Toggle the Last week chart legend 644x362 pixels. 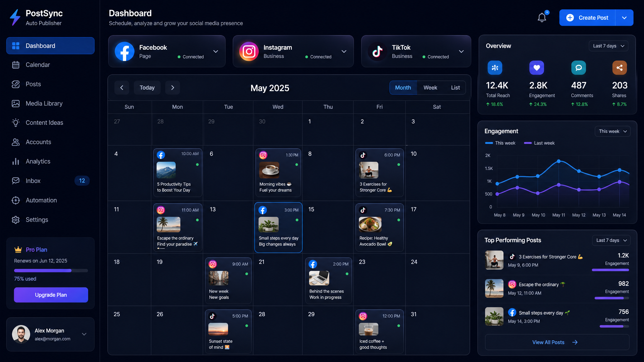coord(540,143)
